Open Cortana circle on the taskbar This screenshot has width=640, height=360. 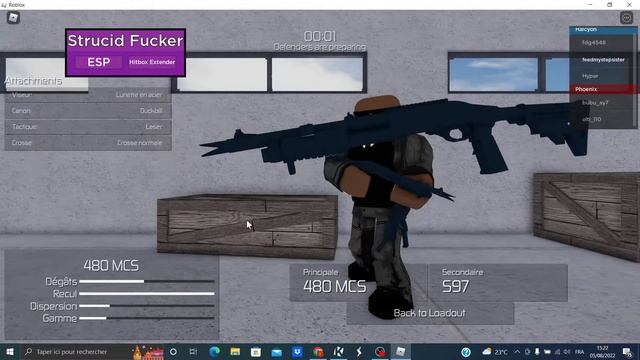coord(173,351)
